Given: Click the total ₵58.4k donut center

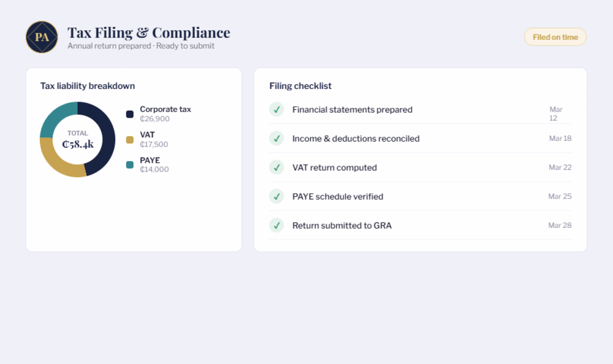Looking at the screenshot, I should coord(78,140).
